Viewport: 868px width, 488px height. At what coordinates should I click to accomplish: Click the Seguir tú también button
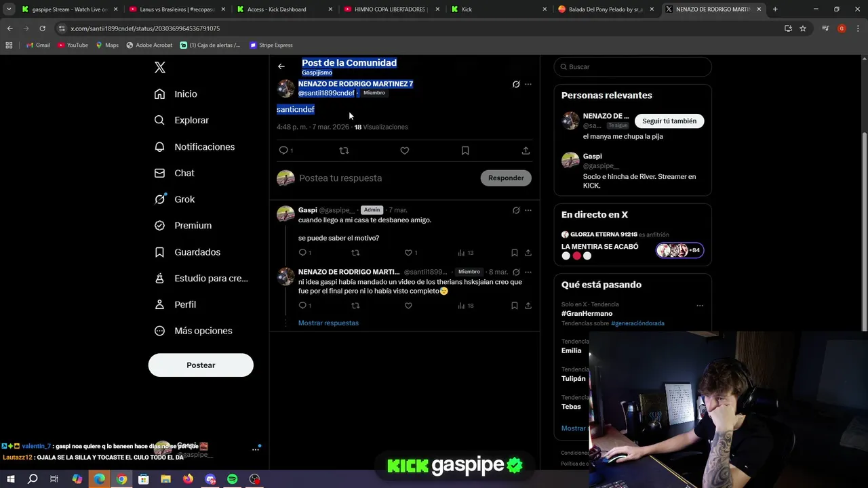(x=669, y=121)
